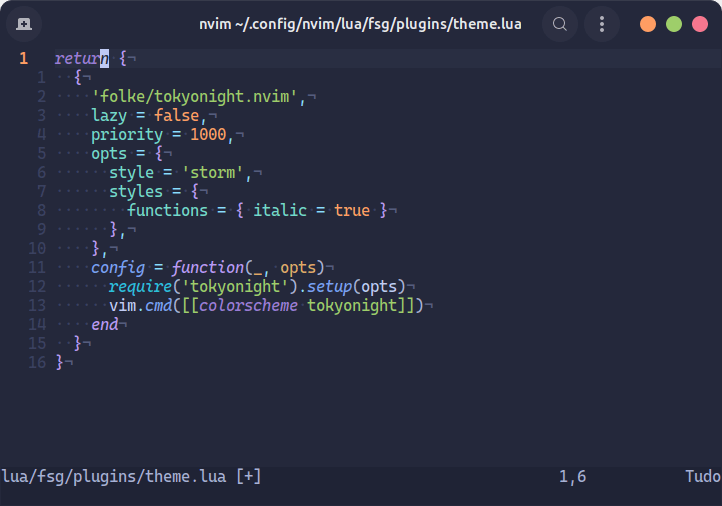Click the 'storm' string value
The height and width of the screenshot is (506, 722).
coord(212,173)
